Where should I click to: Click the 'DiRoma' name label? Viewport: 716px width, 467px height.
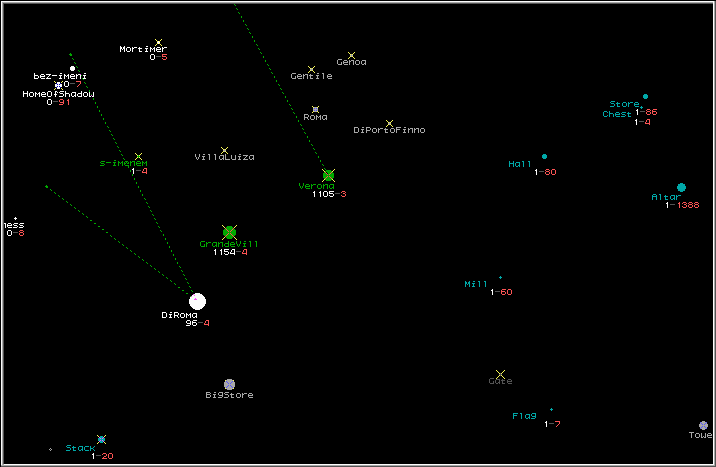(x=179, y=315)
